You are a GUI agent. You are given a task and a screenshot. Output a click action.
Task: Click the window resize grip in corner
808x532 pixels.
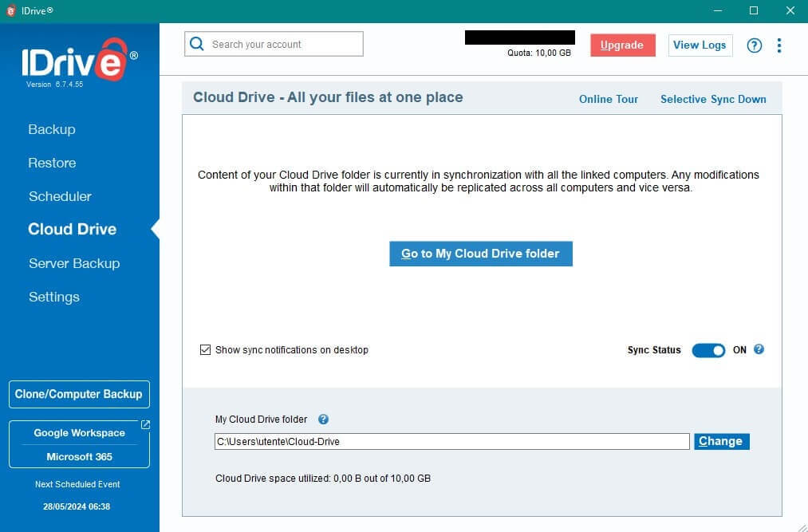coord(802,526)
